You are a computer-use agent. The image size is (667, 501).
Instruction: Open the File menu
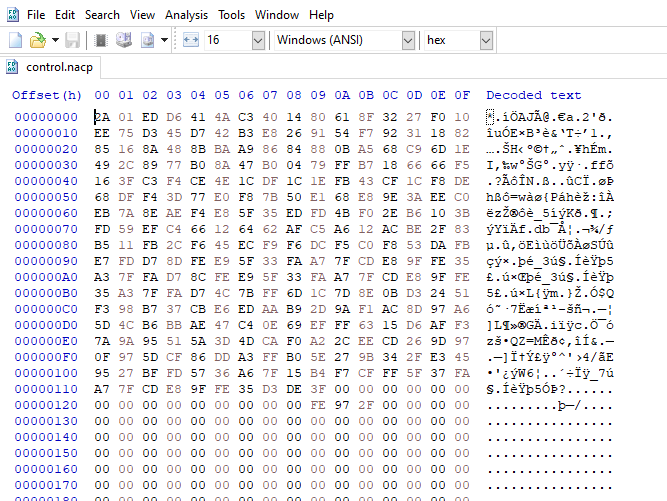36,15
